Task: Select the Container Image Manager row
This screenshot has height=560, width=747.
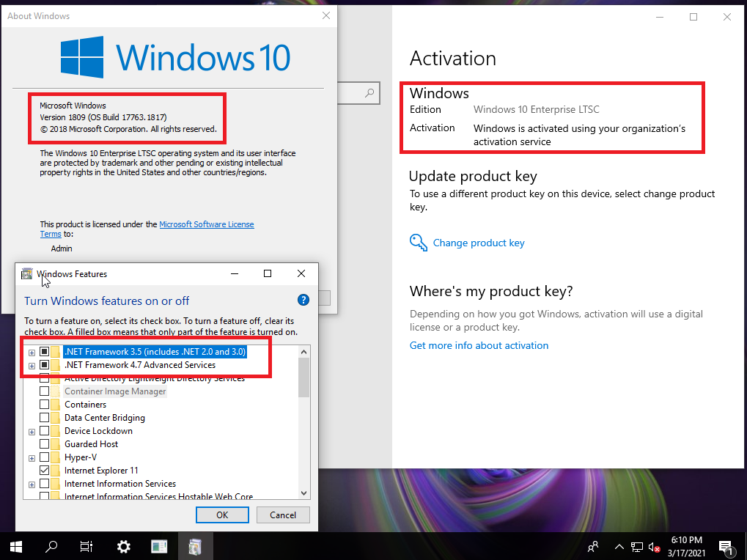Action: tap(115, 391)
